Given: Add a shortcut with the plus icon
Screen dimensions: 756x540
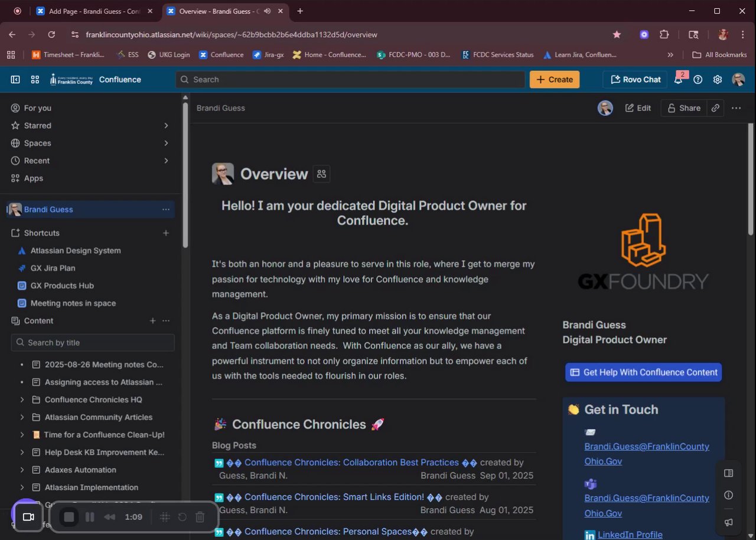Looking at the screenshot, I should [x=166, y=233].
